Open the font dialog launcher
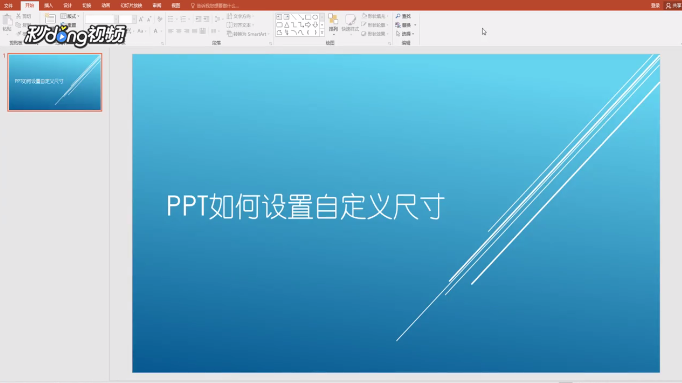 (x=162, y=43)
